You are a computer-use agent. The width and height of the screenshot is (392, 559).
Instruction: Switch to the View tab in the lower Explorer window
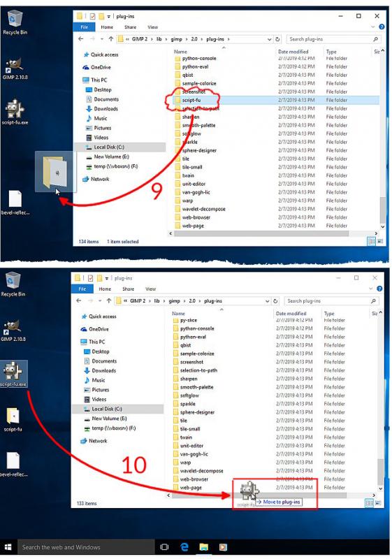point(150,289)
